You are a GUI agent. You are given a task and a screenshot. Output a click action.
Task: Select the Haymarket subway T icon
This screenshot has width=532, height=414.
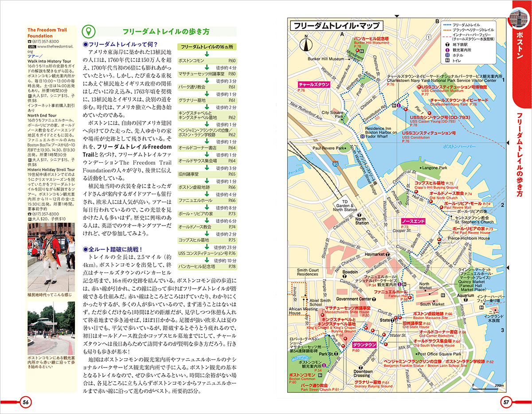[x=387, y=255]
